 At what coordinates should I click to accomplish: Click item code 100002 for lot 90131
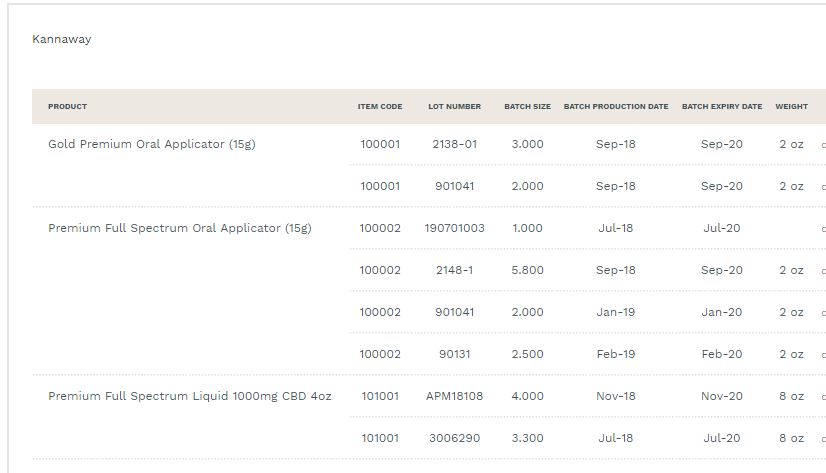380,354
